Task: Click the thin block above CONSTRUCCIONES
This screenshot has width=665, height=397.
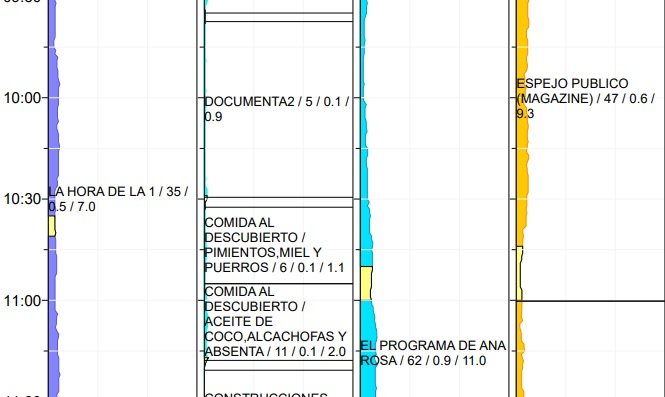Action: [279, 365]
